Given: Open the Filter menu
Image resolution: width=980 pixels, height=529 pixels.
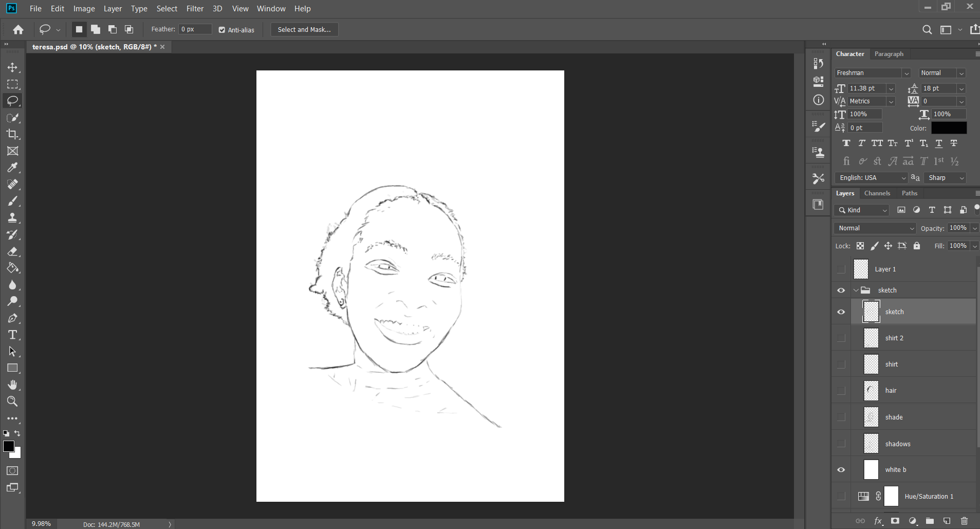Looking at the screenshot, I should click(195, 8).
